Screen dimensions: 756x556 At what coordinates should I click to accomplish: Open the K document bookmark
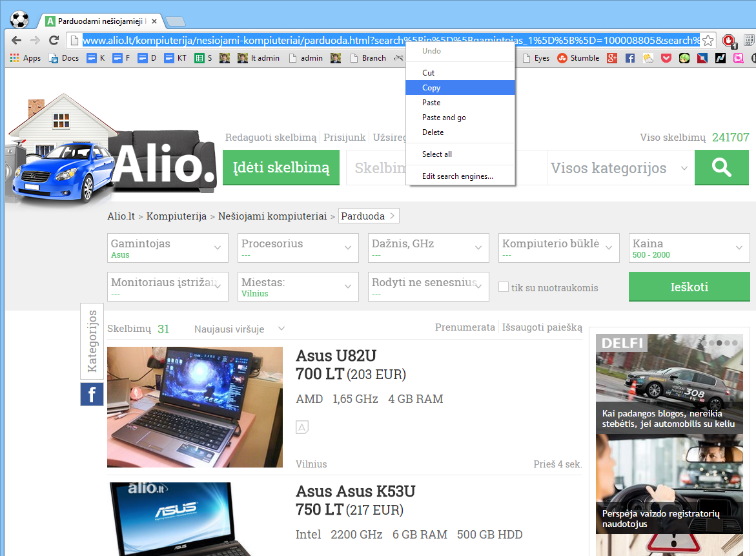[x=96, y=58]
